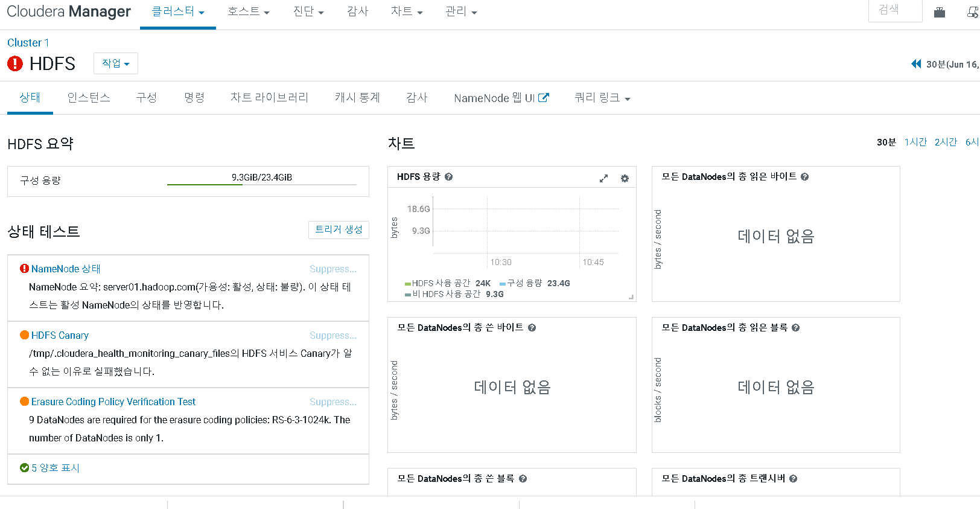The width and height of the screenshot is (980, 509).
Task: Suppress the HDFS Canary test
Action: coord(333,336)
